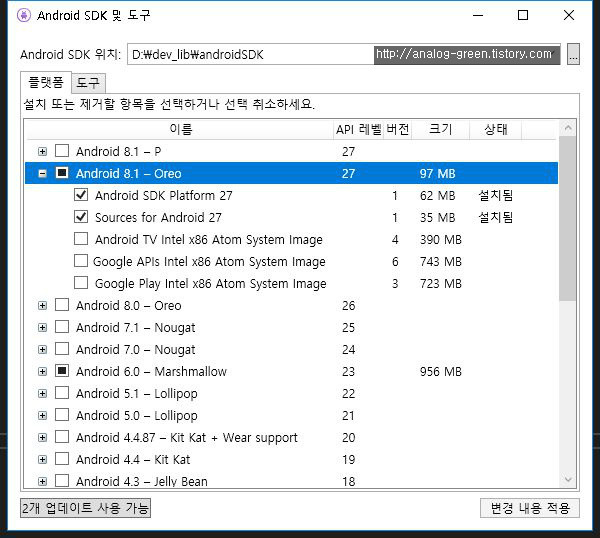The width and height of the screenshot is (600, 538).
Task: Expand the Android 7.0 – Nougat node
Action: pos(42,350)
